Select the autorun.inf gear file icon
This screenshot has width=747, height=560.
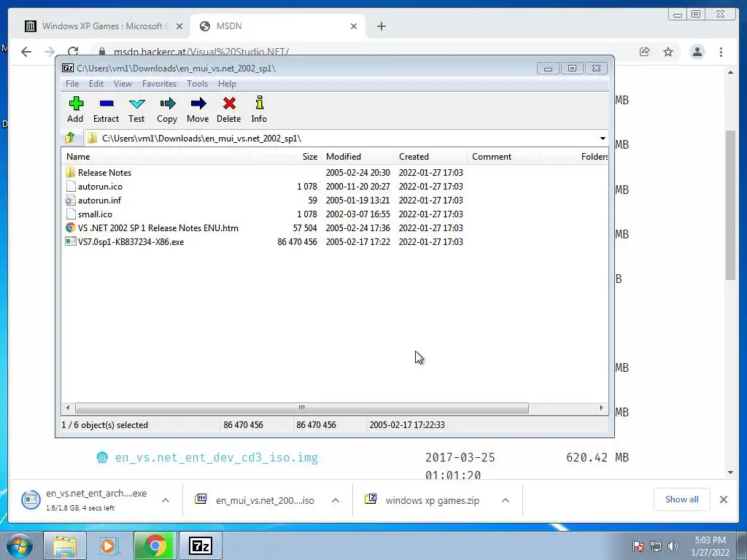71,201
